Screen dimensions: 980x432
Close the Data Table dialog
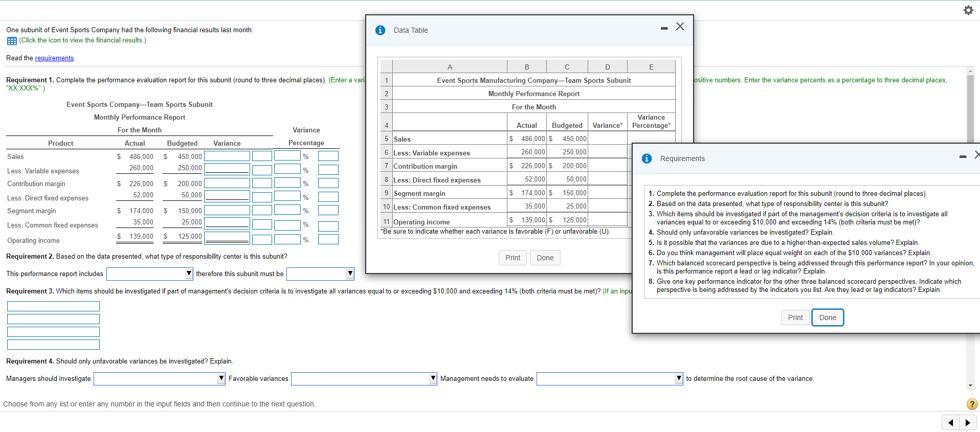[x=680, y=27]
